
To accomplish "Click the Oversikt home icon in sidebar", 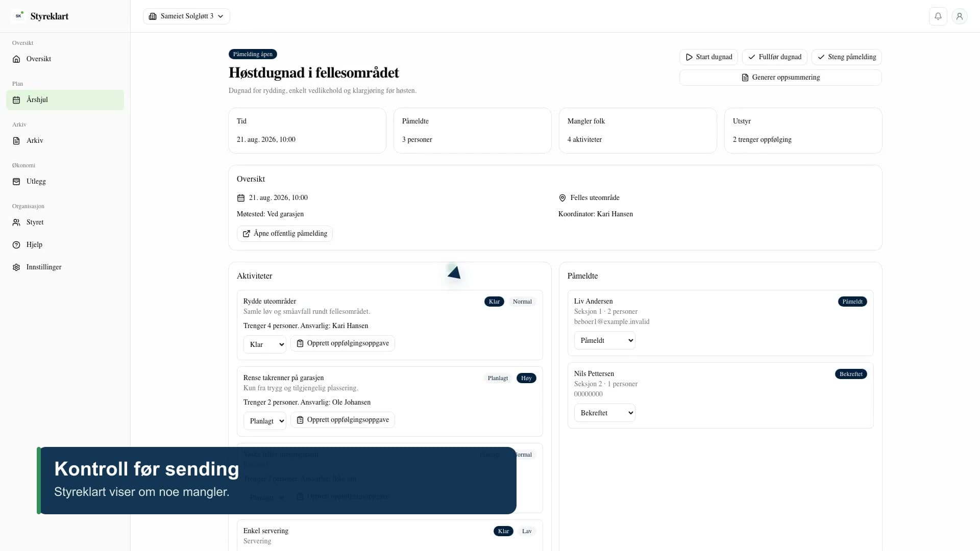I will (16, 59).
